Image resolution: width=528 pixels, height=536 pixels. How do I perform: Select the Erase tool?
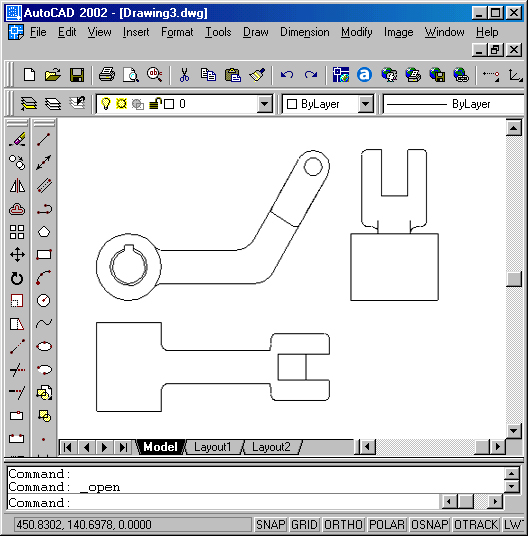17,139
